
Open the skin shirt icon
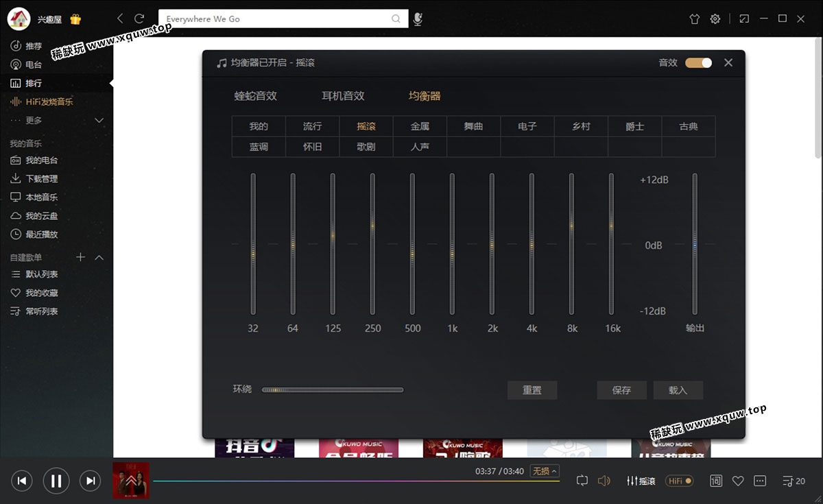(x=695, y=19)
